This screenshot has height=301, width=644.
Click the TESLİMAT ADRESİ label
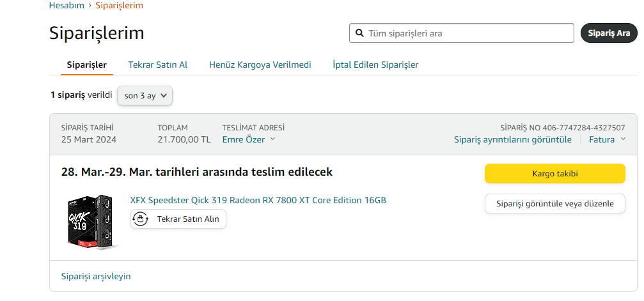tap(253, 128)
